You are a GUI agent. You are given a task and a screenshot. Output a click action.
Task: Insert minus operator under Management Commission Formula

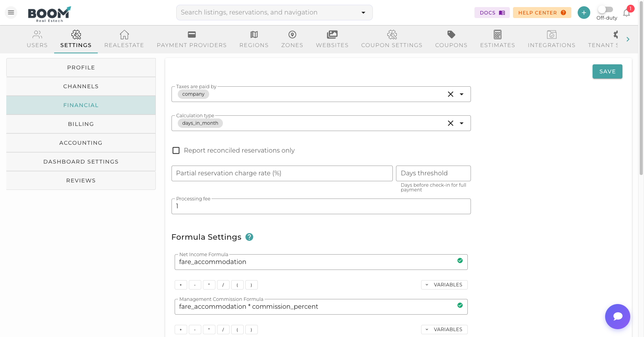click(195, 330)
